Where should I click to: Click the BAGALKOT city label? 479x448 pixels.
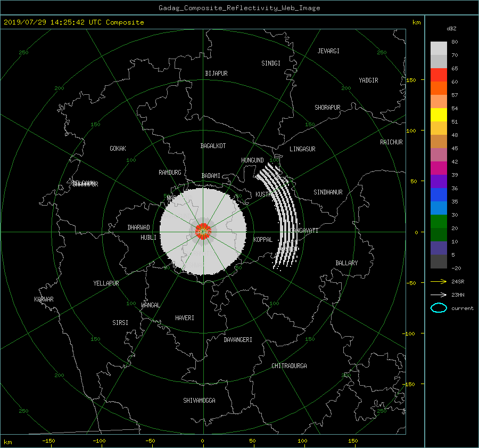click(213, 146)
